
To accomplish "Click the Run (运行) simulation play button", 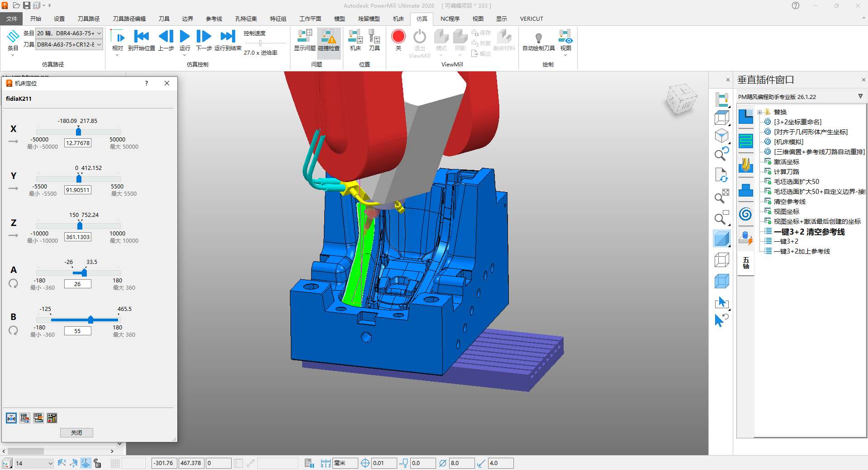I will (185, 37).
